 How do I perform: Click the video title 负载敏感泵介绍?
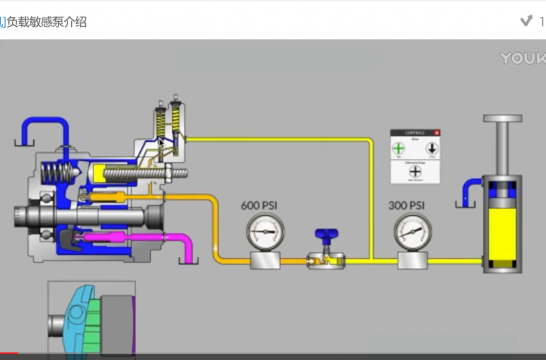pyautogui.click(x=47, y=22)
